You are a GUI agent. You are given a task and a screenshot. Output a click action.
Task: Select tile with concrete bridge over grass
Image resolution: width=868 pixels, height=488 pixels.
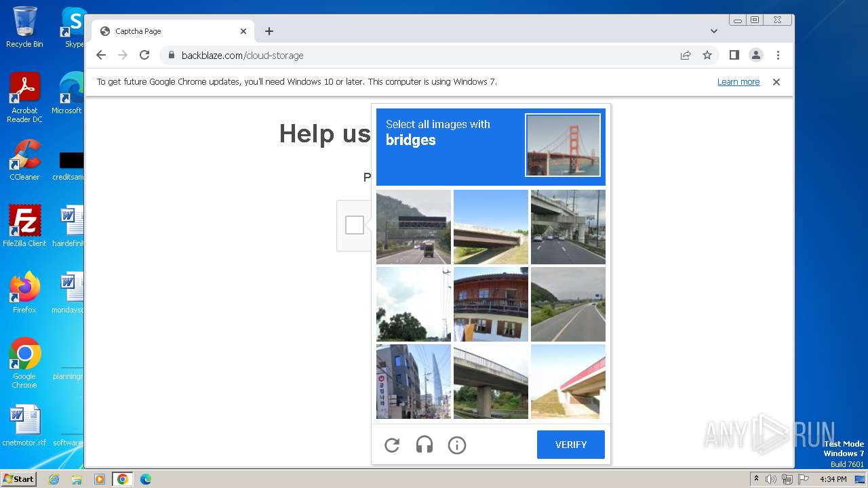[491, 227]
